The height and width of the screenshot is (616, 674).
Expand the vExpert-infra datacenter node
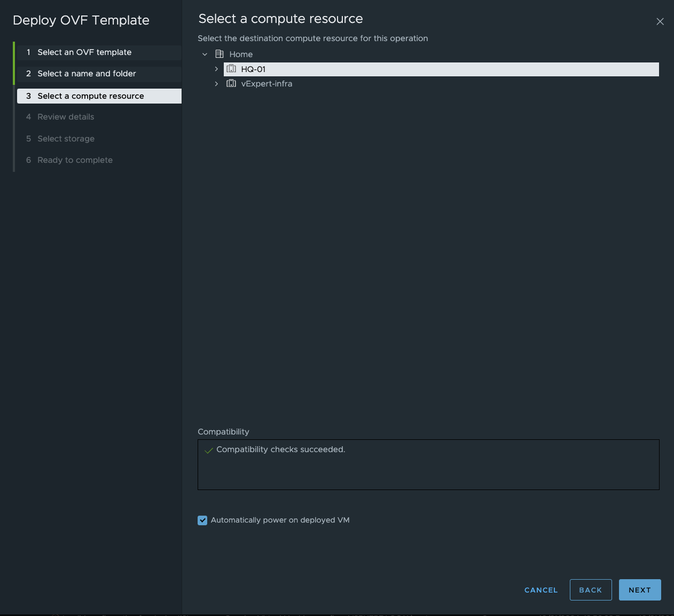[216, 84]
